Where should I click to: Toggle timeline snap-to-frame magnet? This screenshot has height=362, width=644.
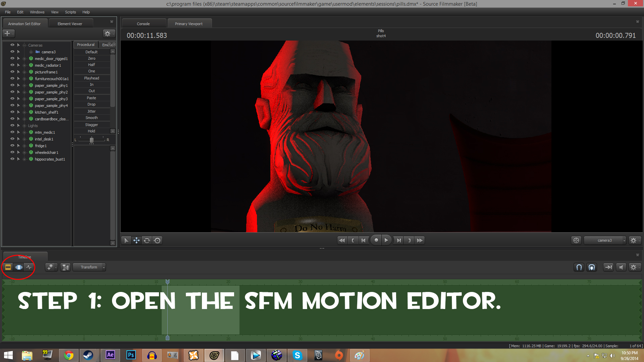point(592,267)
